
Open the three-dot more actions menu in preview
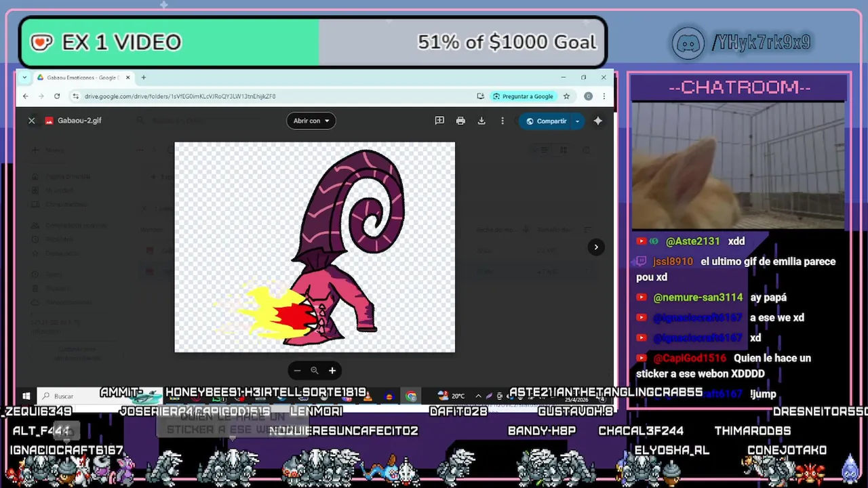[502, 121]
